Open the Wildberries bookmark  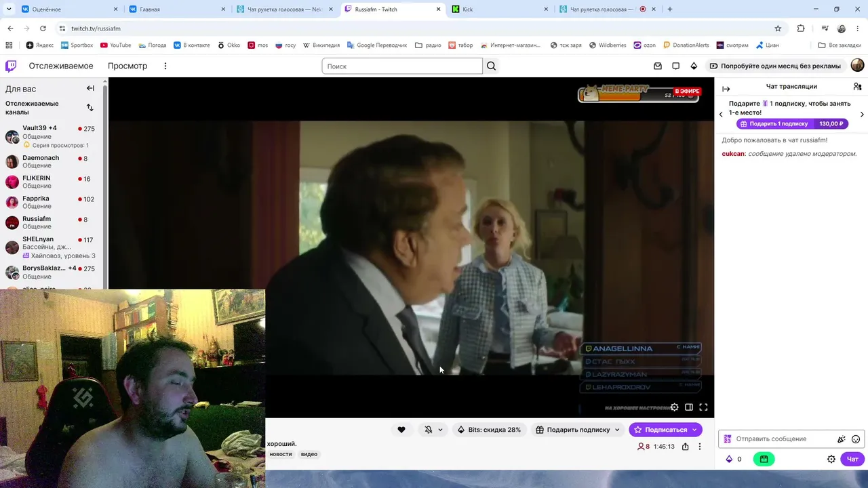click(x=608, y=45)
